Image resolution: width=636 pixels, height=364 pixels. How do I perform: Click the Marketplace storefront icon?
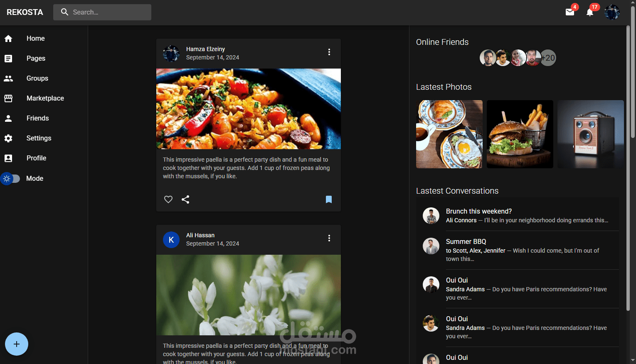tap(8, 98)
